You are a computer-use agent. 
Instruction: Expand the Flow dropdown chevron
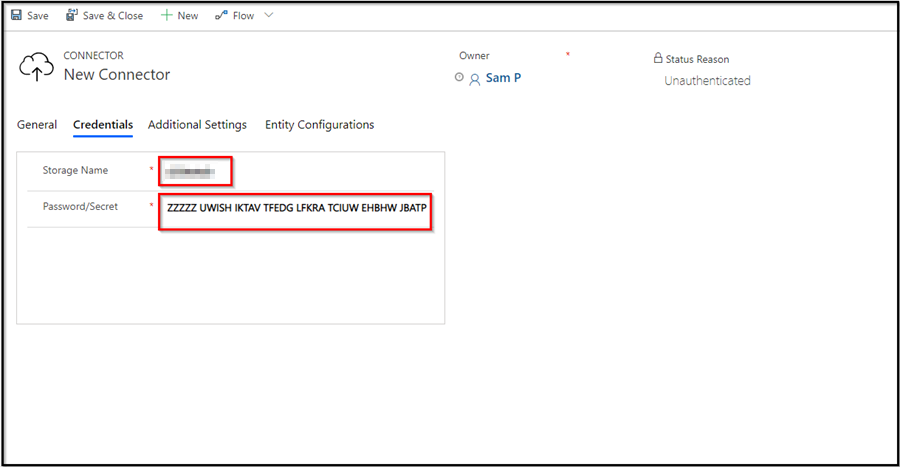[x=268, y=16]
